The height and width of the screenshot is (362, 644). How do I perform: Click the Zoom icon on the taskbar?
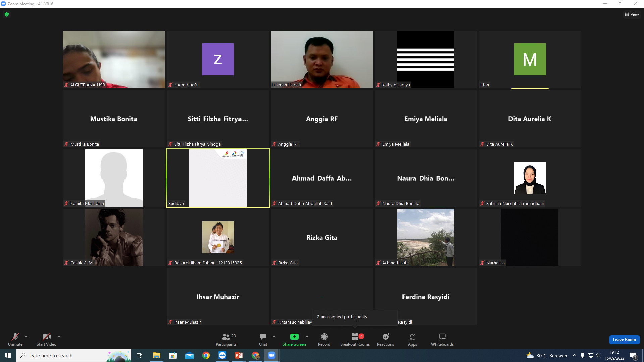click(272, 355)
